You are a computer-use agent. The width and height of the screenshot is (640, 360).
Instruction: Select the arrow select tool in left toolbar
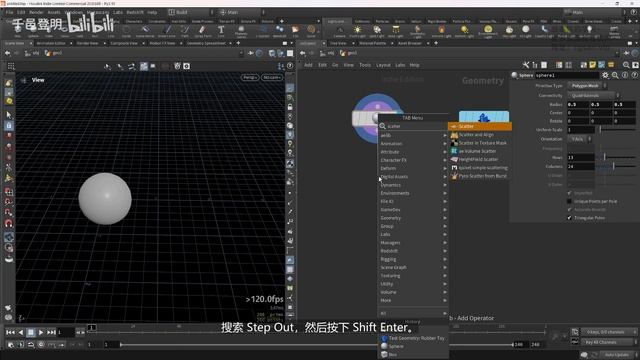click(x=9, y=115)
